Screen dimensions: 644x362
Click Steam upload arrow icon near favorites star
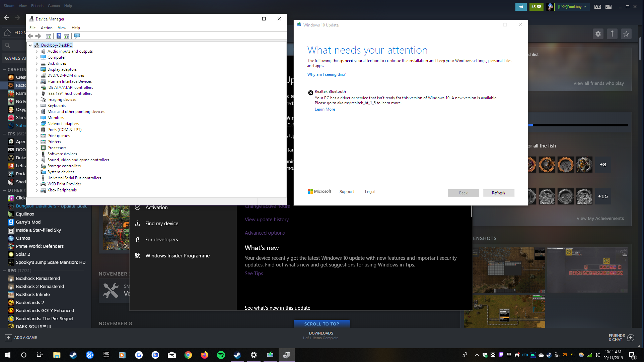tap(612, 34)
